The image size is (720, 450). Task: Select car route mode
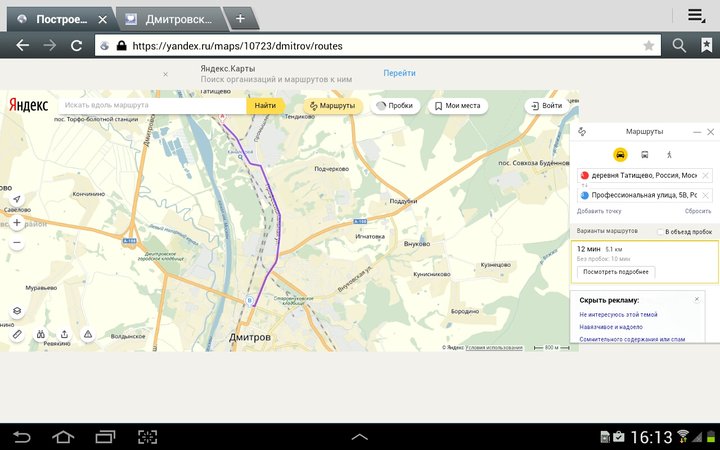tap(620, 155)
